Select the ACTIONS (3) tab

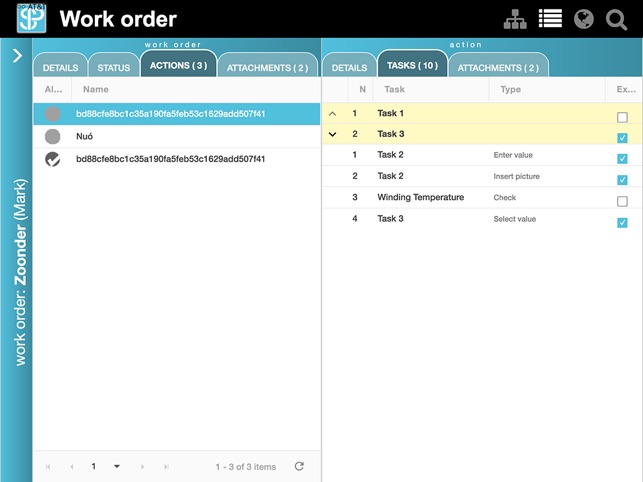tap(178, 65)
